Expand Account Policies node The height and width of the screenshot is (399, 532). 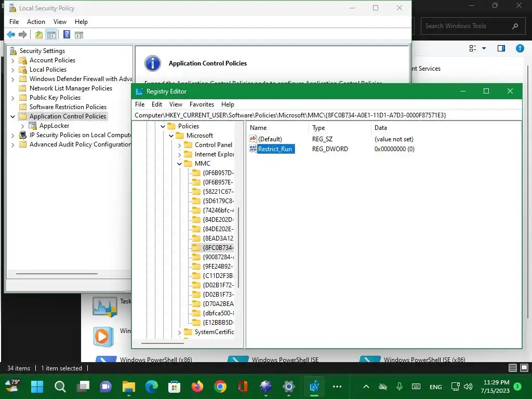[12, 60]
